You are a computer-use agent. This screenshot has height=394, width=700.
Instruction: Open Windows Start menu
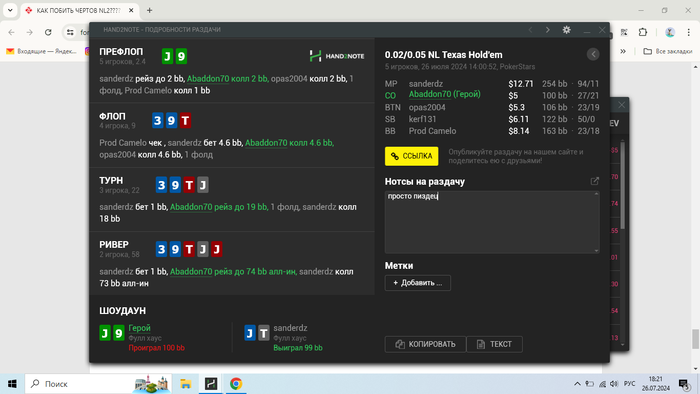point(12,384)
